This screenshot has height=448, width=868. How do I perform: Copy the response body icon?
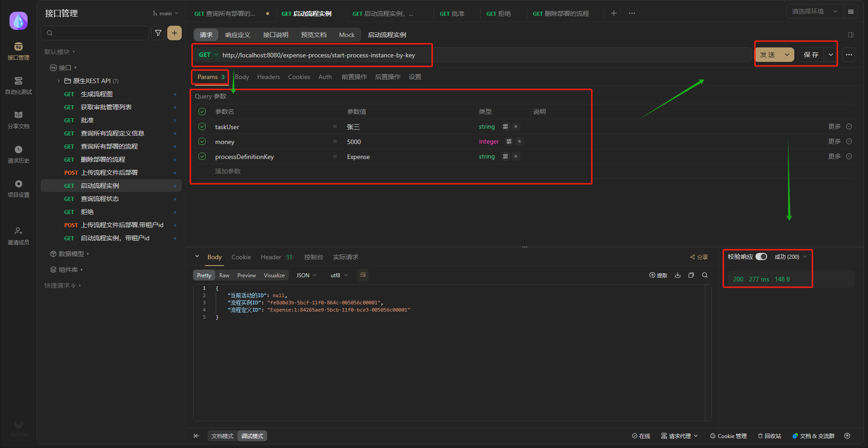pos(691,275)
